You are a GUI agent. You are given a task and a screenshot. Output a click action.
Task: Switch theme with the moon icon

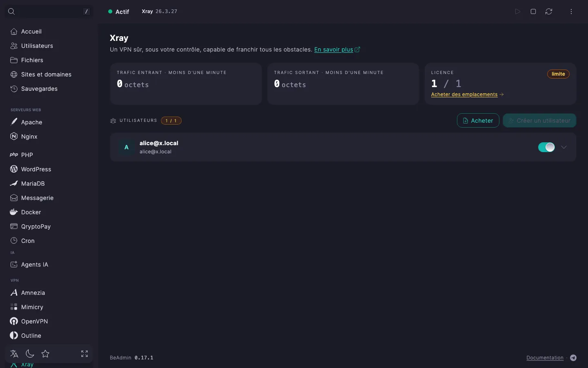(30, 354)
